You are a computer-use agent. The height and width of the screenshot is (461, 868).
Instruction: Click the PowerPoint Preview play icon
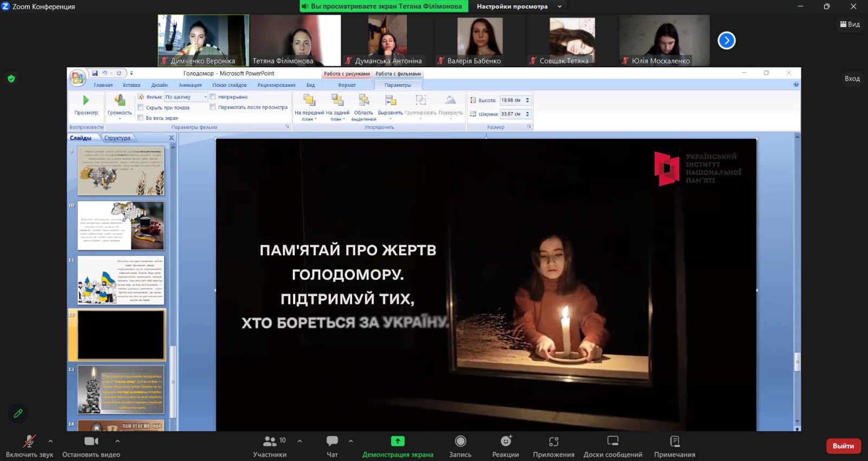[86, 100]
